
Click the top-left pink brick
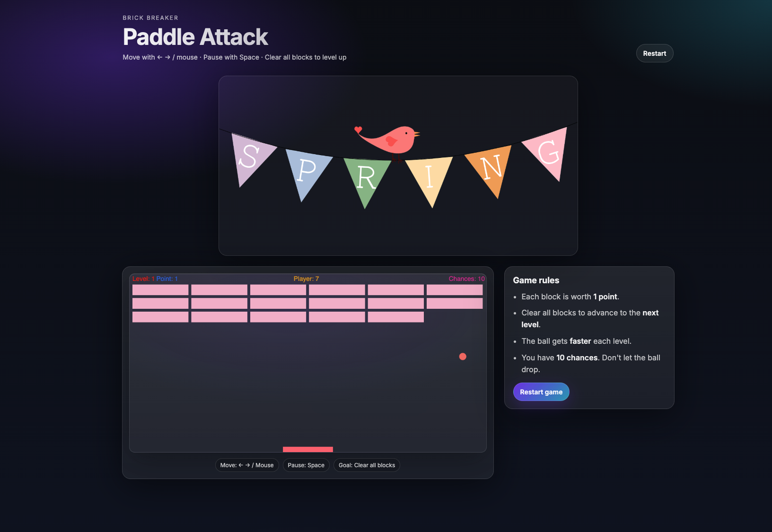click(x=160, y=290)
